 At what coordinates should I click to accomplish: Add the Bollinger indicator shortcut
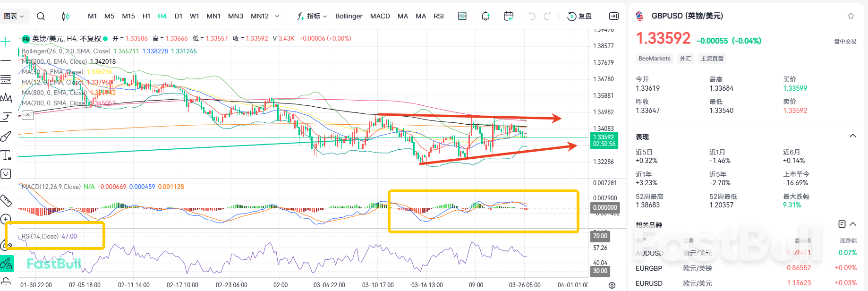349,16
